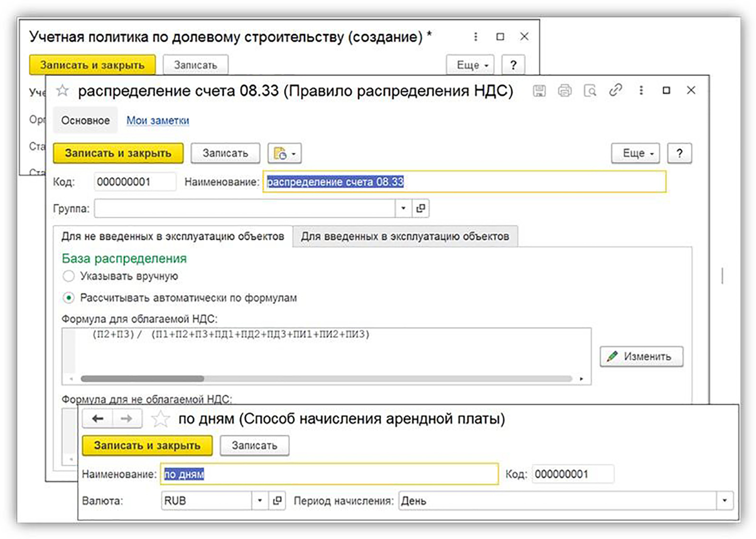Click Записать in Учетная политика window
756x539 pixels.
pyautogui.click(x=195, y=65)
